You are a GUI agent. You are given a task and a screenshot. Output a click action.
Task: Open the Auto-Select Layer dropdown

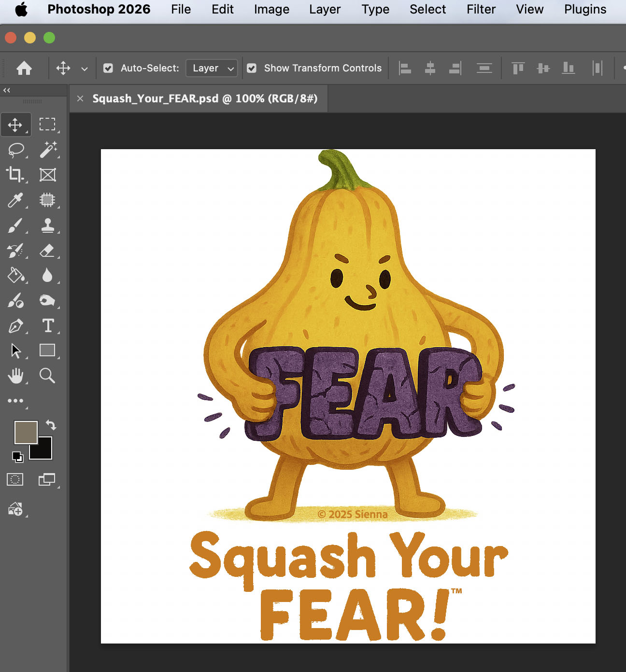(212, 68)
